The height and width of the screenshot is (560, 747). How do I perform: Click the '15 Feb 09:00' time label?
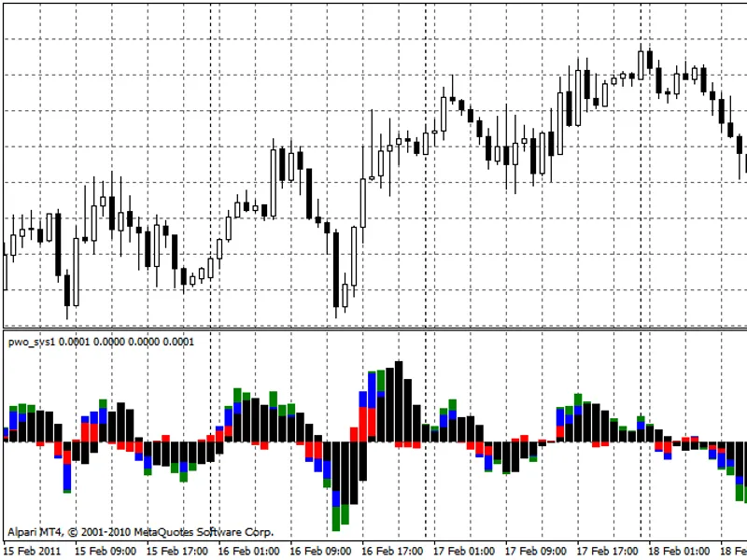pyautogui.click(x=106, y=552)
